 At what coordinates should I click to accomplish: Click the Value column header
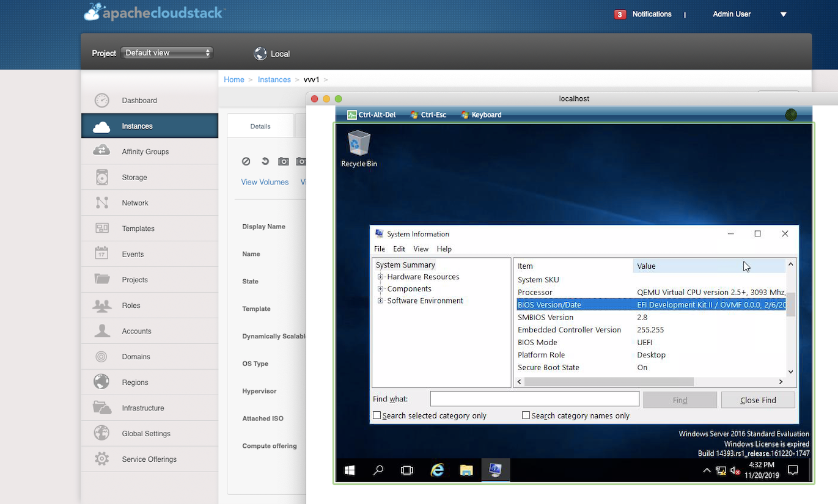point(709,266)
